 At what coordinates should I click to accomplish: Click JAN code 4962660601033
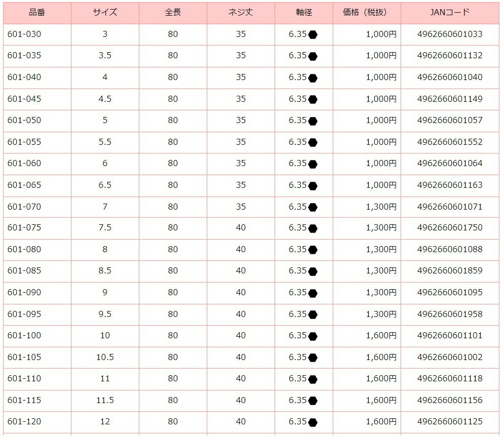point(450,34)
